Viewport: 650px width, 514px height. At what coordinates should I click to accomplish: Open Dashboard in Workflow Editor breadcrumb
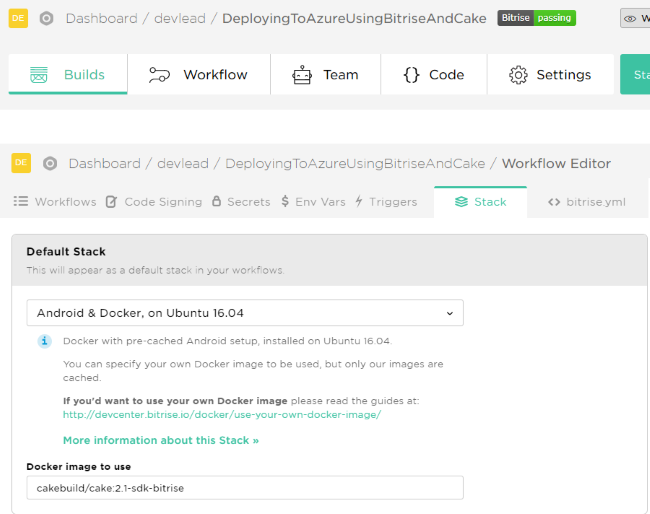[x=105, y=163]
